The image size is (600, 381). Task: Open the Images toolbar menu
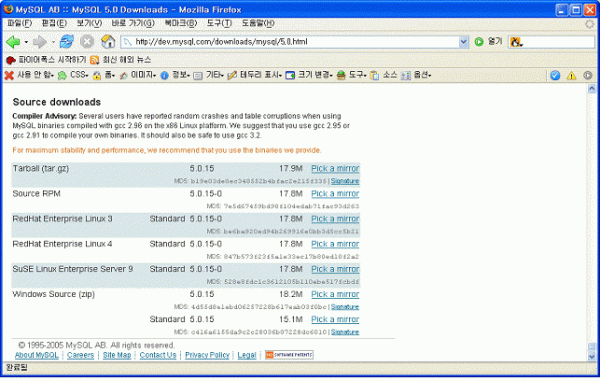click(138, 75)
